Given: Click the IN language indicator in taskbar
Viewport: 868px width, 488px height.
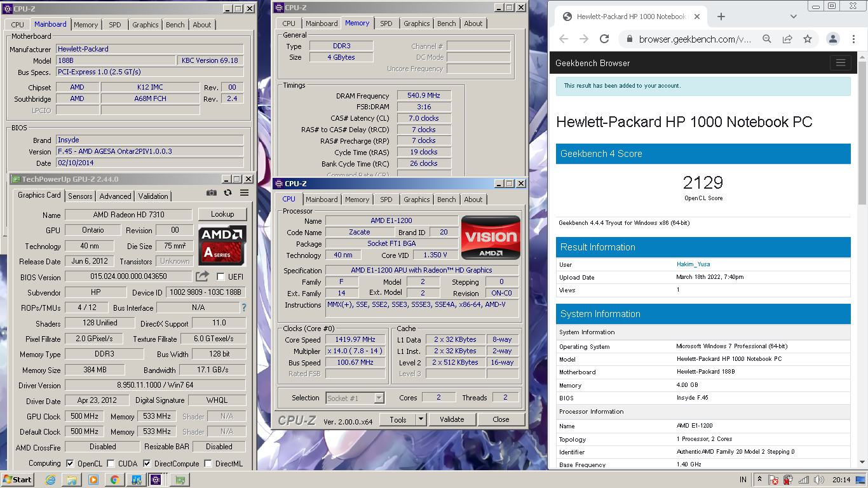Looking at the screenshot, I should coord(743,480).
